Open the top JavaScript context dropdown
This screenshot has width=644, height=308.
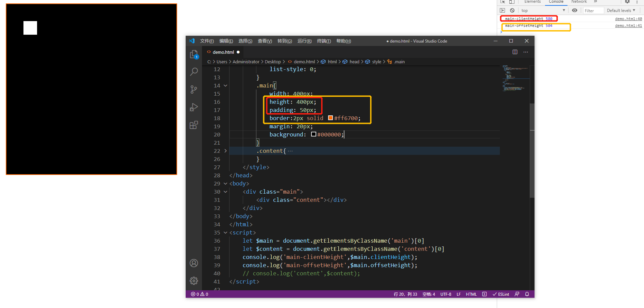[x=543, y=11]
